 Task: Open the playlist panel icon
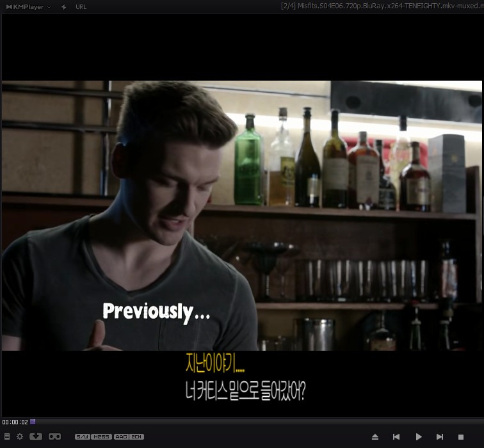7,436
